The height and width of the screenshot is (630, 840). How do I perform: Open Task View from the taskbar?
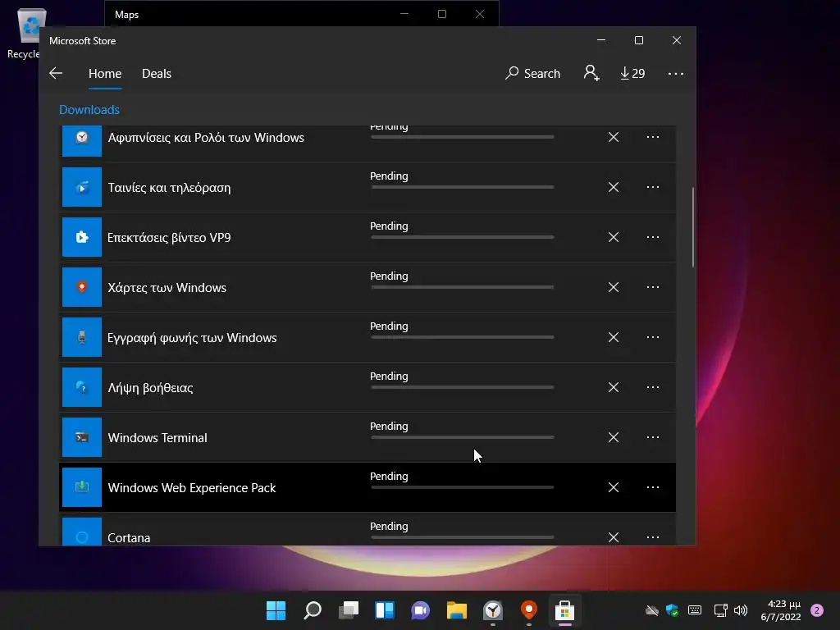[348, 610]
